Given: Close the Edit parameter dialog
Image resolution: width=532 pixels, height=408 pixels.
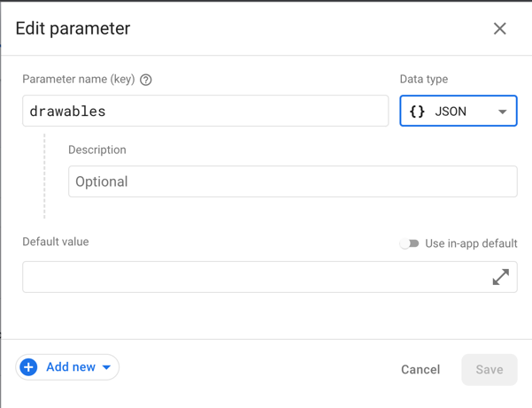Looking at the screenshot, I should coord(500,28).
